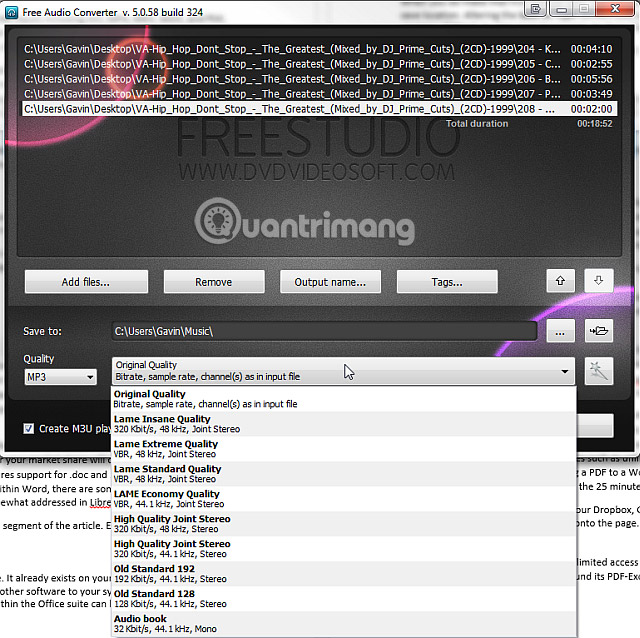Move selected file up with arrow button
The width and height of the screenshot is (640, 638).
(x=560, y=281)
